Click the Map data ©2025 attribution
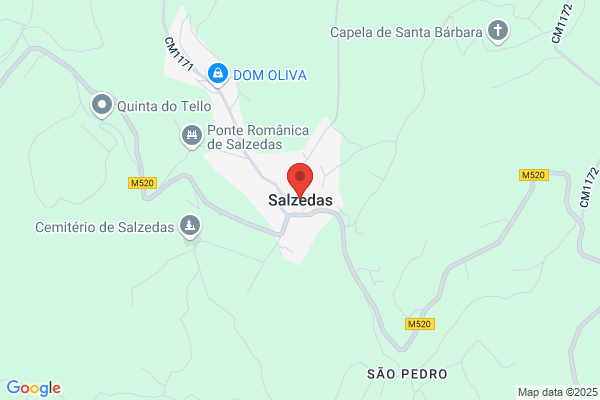This screenshot has height=400, width=600. tap(558, 392)
